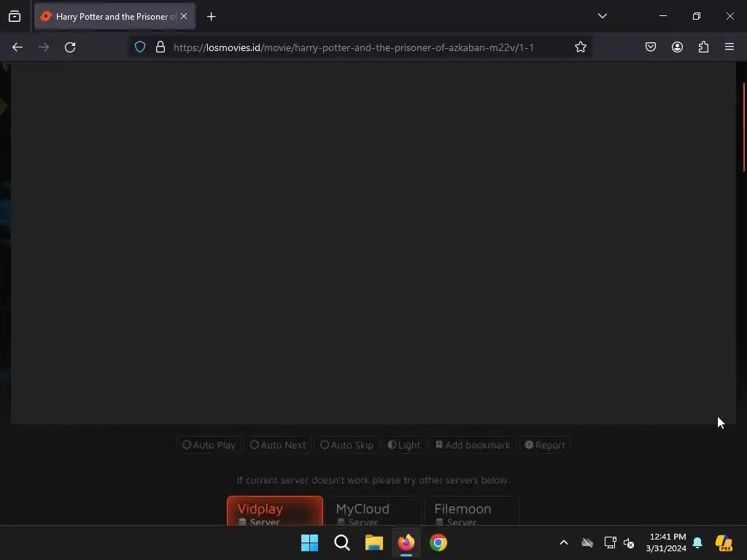Click the Firefox taskbar icon
747x560 pixels.
[x=406, y=542]
